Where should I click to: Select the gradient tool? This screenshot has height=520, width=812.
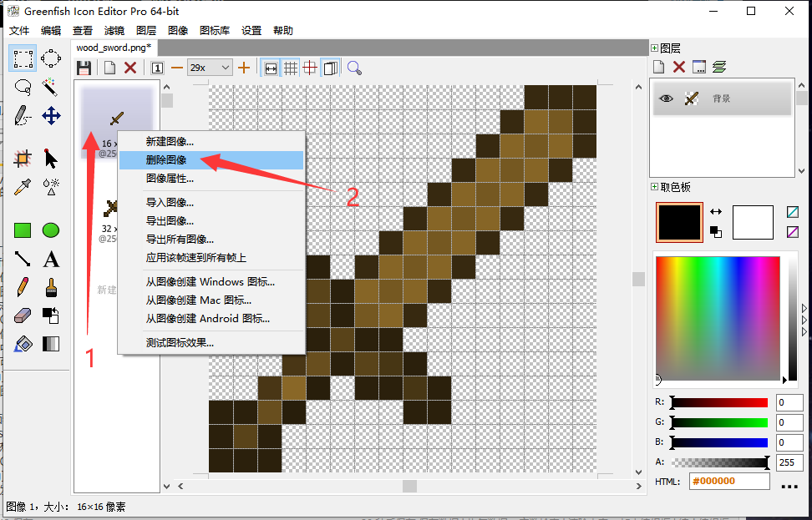point(51,344)
